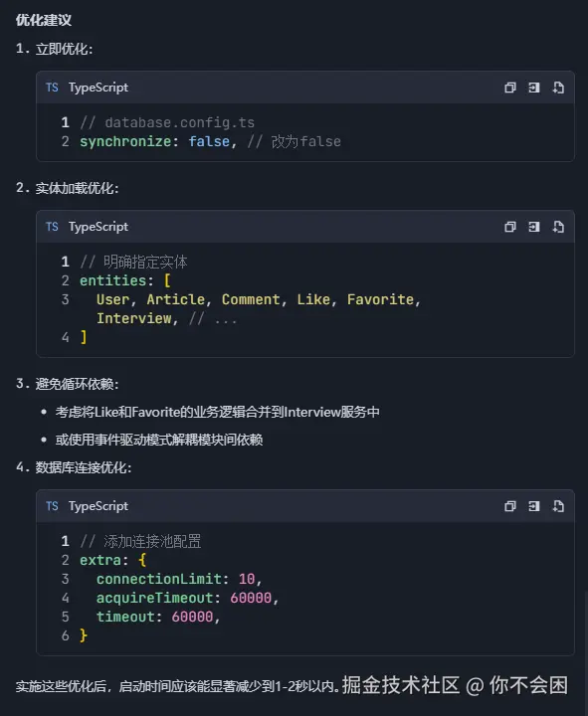Insert the synchronize snippet at cursor
The height and width of the screenshot is (716, 588).
point(533,88)
